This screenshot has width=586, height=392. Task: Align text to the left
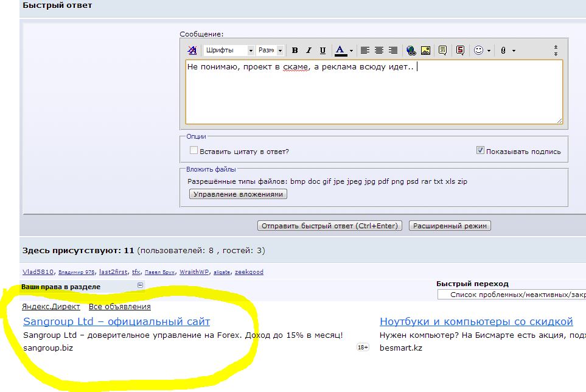(365, 51)
